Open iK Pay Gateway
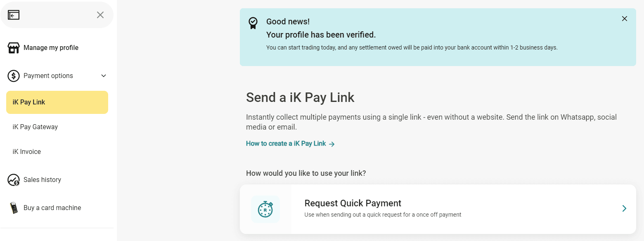 coord(35,127)
